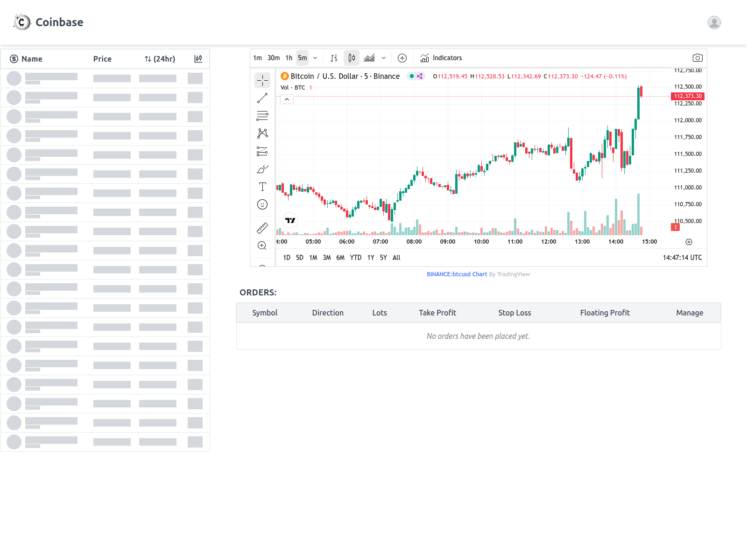Image resolution: width=747 pixels, height=560 pixels.
Task: Select the ruler measure tool
Action: (262, 228)
